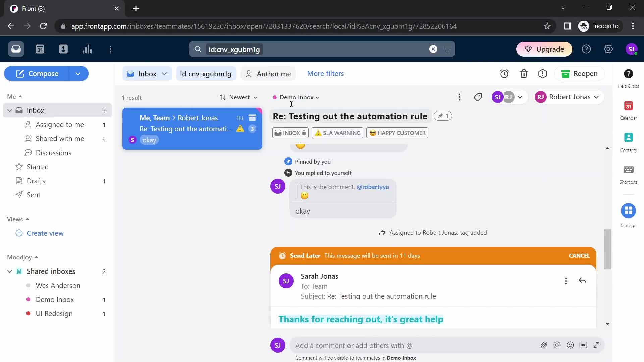Click the emoji reaction icon in comment
This screenshot has width=644, height=362.
pos(570,345)
